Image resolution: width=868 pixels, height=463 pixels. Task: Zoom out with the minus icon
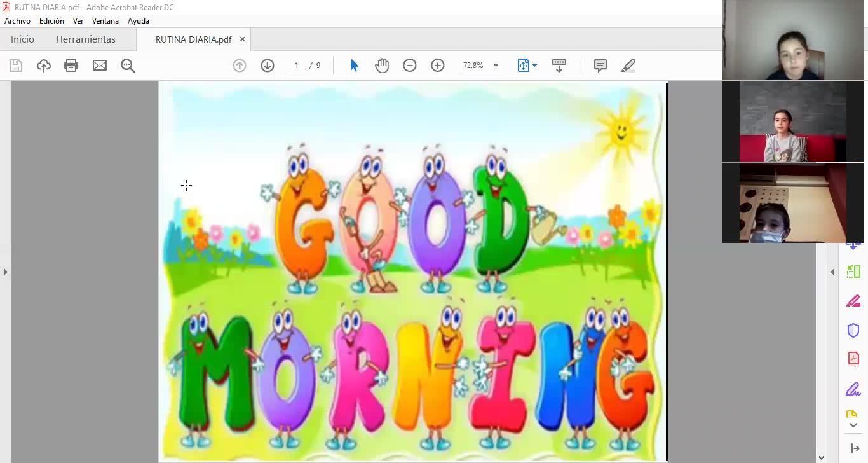coord(410,66)
